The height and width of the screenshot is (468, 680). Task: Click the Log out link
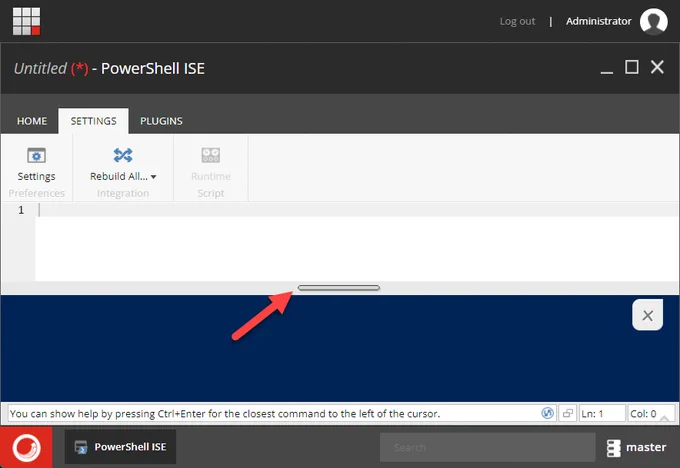point(517,21)
